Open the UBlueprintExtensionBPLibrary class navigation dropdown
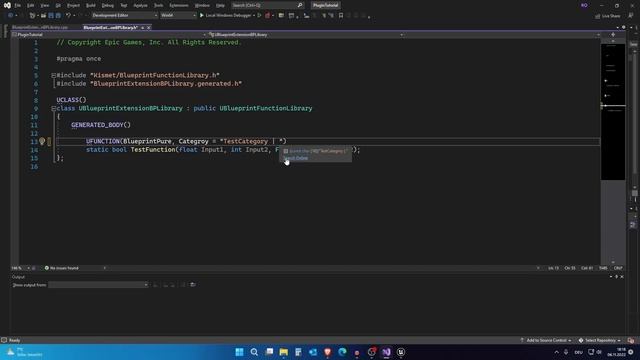Screen dimensions: 640x360 (x=305, y=35)
